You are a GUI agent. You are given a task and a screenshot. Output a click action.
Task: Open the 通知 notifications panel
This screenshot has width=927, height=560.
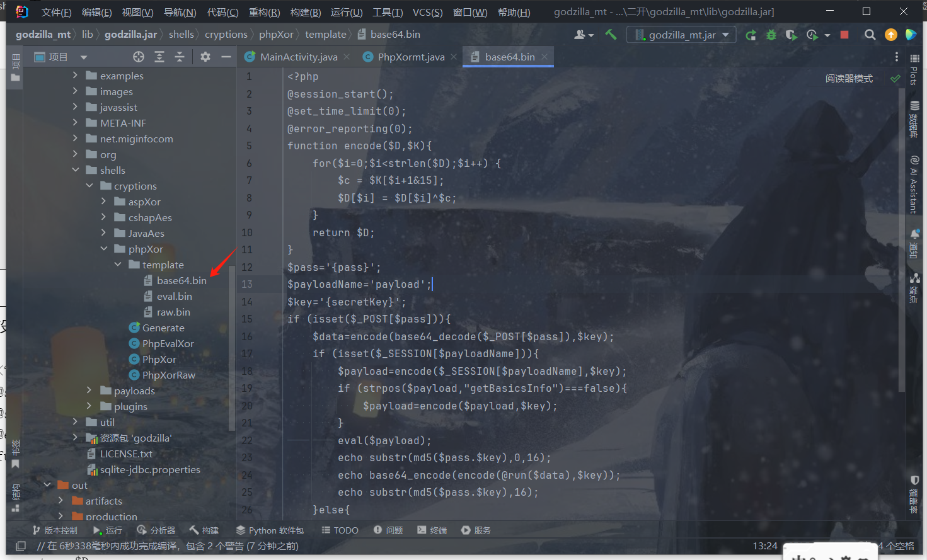click(x=914, y=244)
